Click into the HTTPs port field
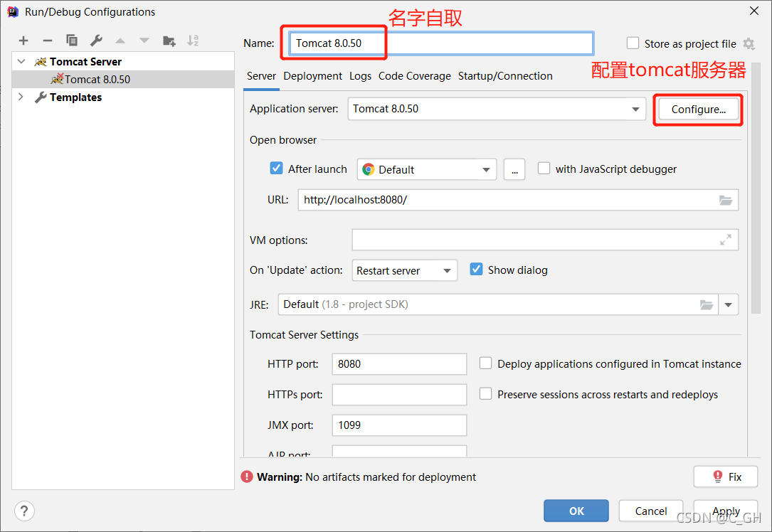772x532 pixels. point(399,395)
